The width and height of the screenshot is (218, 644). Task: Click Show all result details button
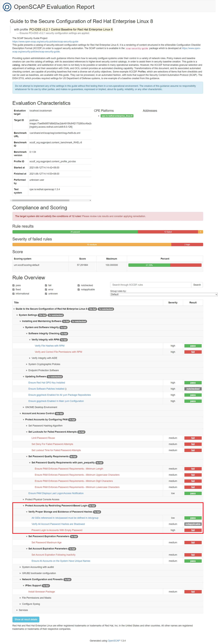coord(26,619)
